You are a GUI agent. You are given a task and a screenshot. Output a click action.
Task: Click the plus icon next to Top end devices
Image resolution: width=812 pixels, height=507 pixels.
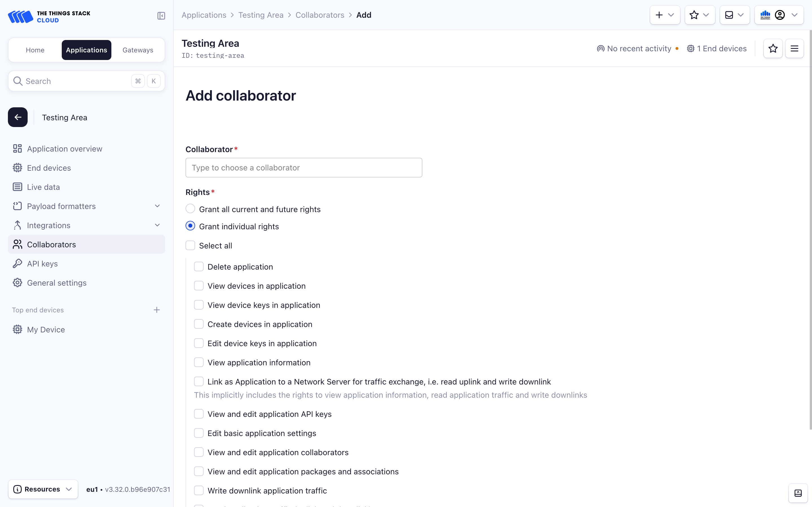pyautogui.click(x=157, y=310)
